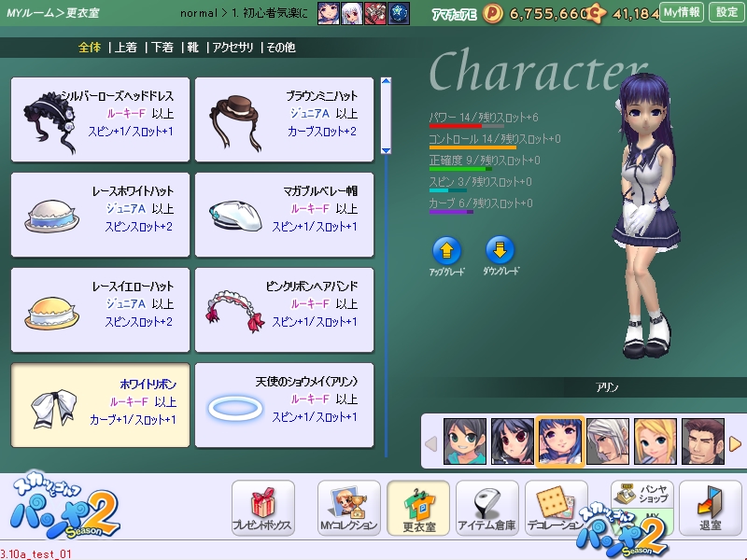The height and width of the screenshot is (560, 747).
Task: Leave room with 退室 door icon
Action: [x=711, y=508]
